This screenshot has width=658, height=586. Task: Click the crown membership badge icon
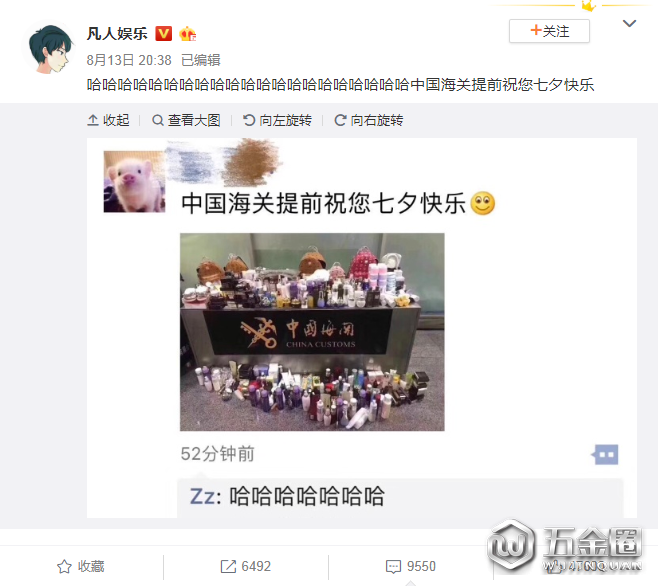click(x=187, y=34)
